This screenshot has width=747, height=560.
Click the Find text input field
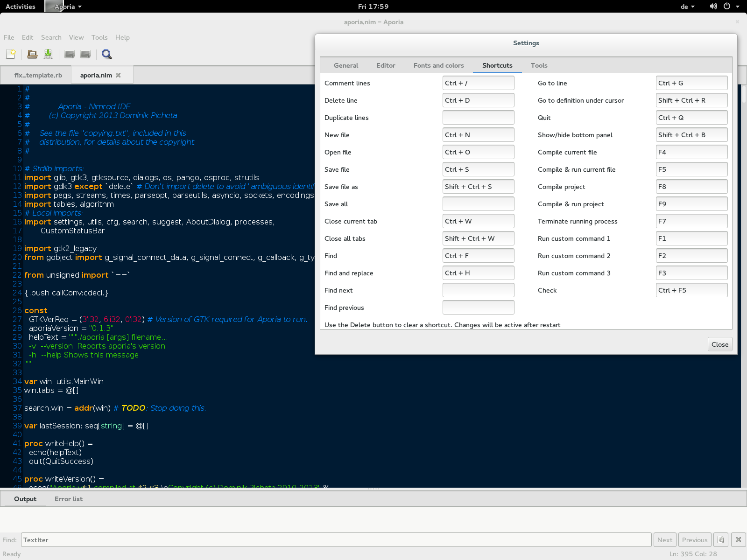coord(336,540)
